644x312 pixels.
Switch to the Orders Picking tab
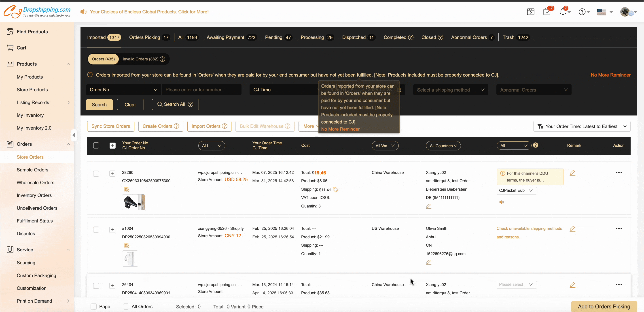click(x=150, y=37)
